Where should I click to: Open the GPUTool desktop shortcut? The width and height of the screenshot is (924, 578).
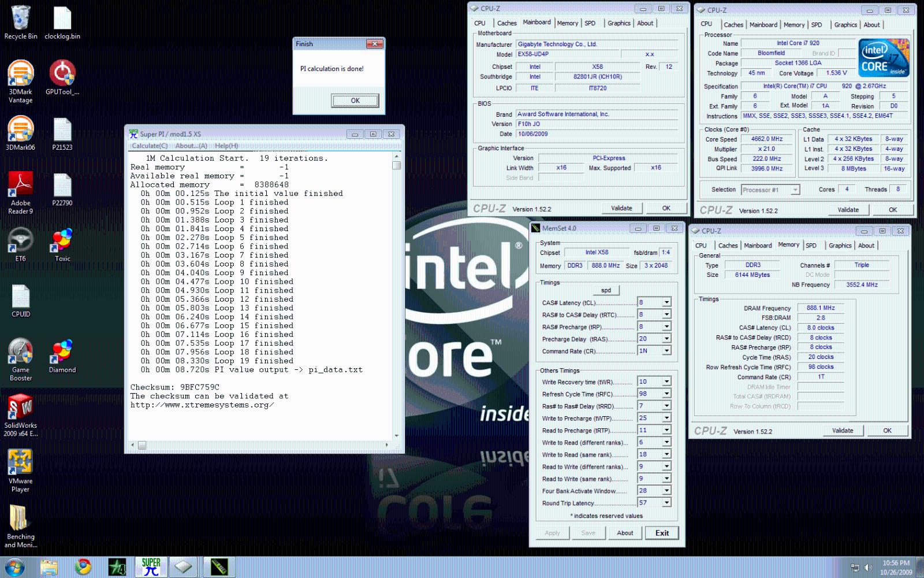coord(62,77)
